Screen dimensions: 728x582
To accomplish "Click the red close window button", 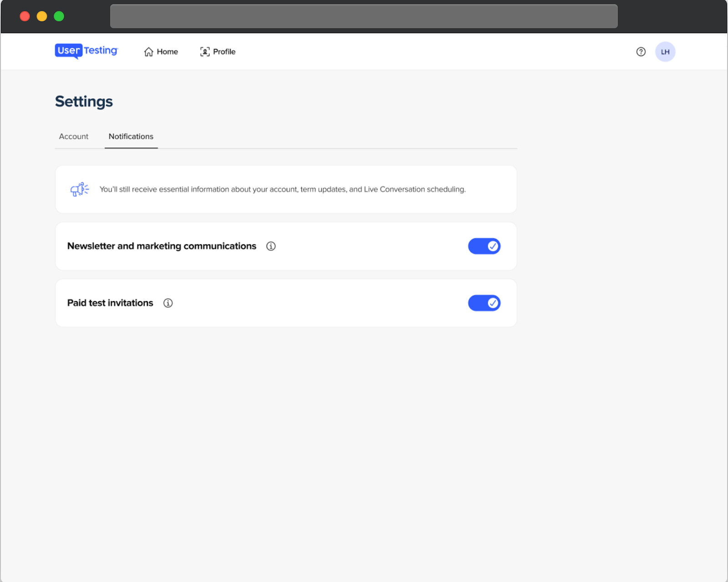I will (25, 16).
